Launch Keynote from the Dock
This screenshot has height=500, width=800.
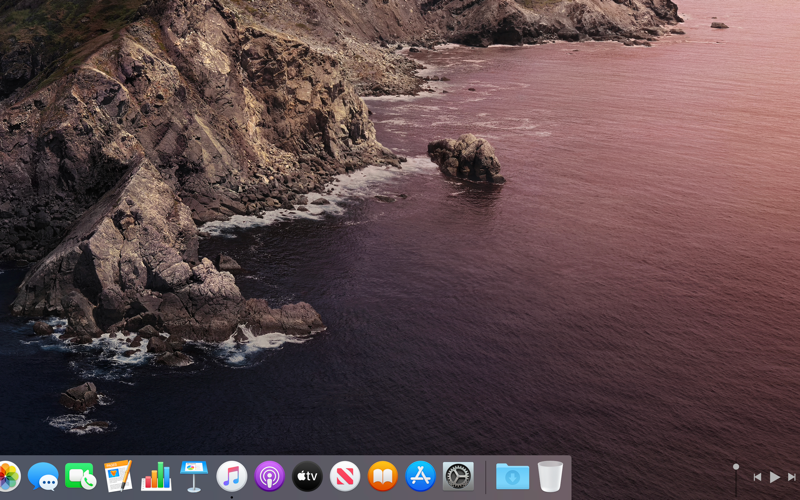click(x=193, y=476)
